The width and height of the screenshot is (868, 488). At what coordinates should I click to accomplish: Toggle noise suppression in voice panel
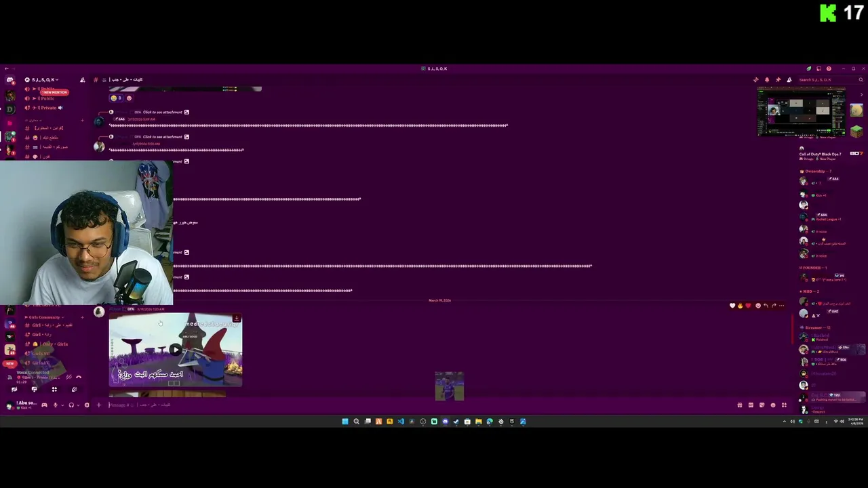point(69,377)
